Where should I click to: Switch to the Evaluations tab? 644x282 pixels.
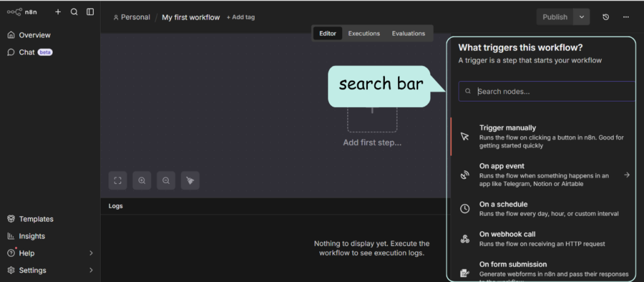pyautogui.click(x=408, y=33)
